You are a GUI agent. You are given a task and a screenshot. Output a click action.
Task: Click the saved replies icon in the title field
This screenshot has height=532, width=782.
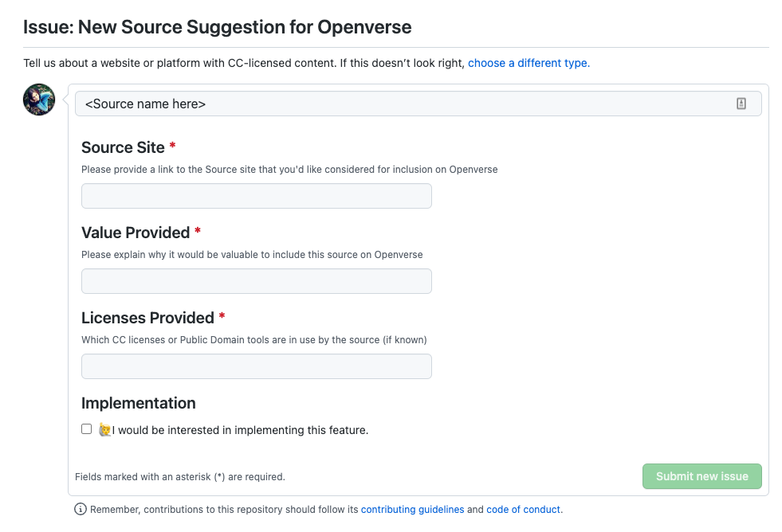[741, 103]
